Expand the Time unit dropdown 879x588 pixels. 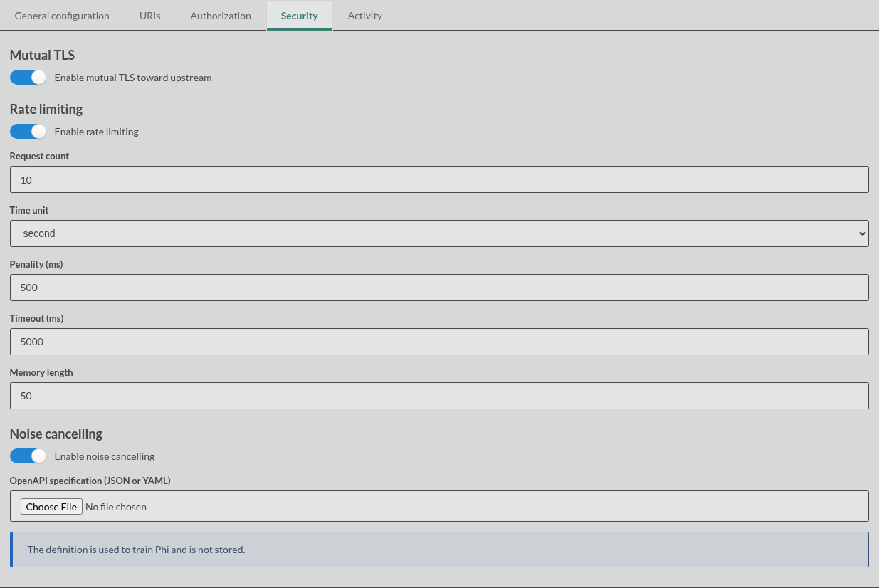click(439, 233)
